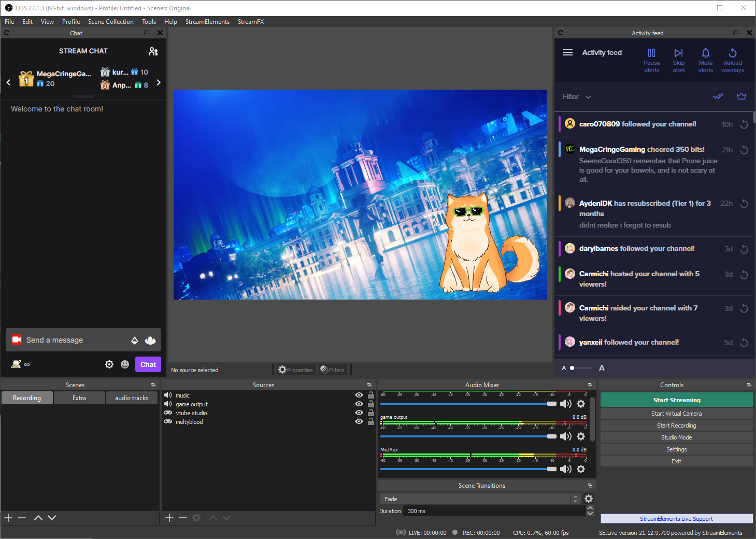This screenshot has width=756, height=539.
Task: Start Virtual Camera
Action: pos(677,414)
